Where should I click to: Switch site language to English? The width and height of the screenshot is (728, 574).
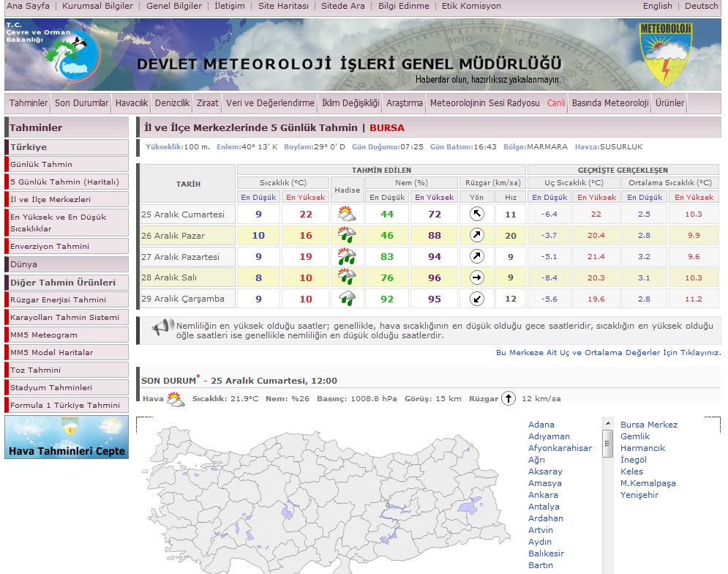(658, 6)
